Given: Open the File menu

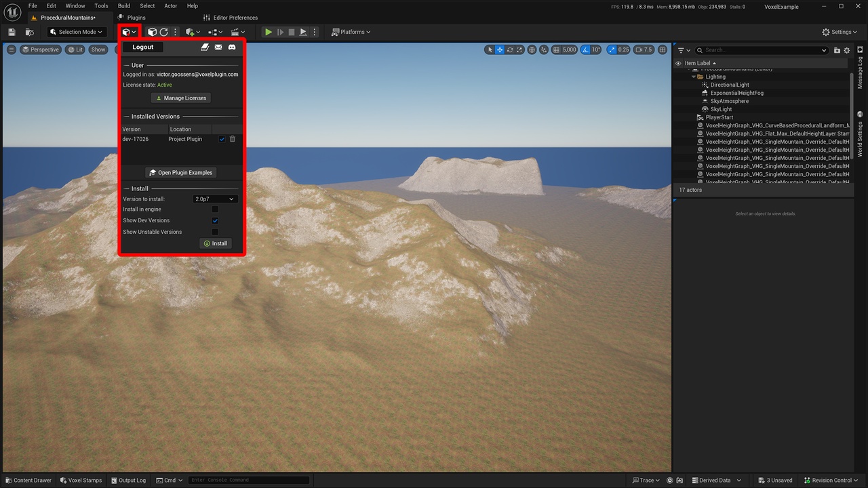Looking at the screenshot, I should click(x=33, y=5).
